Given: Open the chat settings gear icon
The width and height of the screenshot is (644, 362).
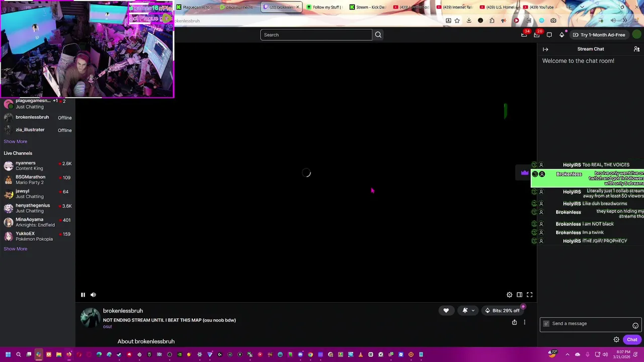Looking at the screenshot, I should (616, 339).
